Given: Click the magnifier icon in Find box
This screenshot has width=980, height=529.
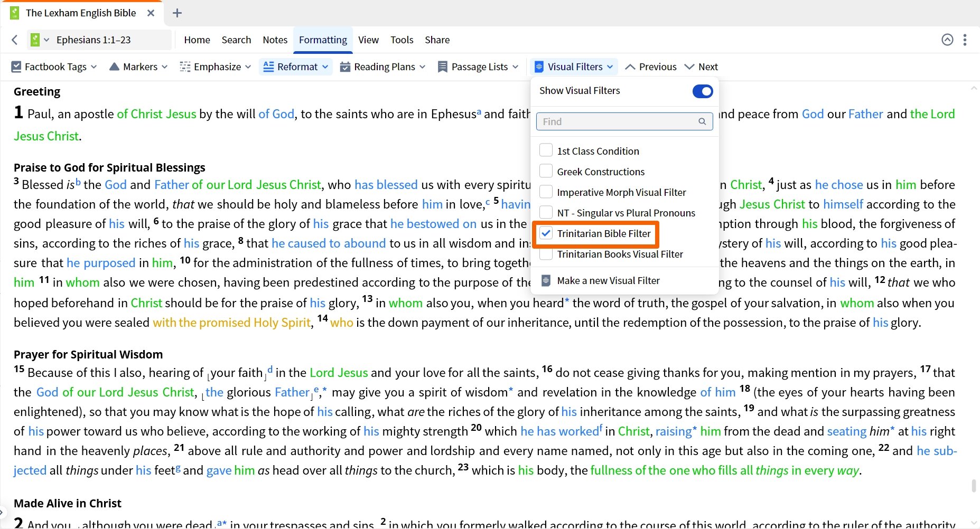Looking at the screenshot, I should 702,121.
